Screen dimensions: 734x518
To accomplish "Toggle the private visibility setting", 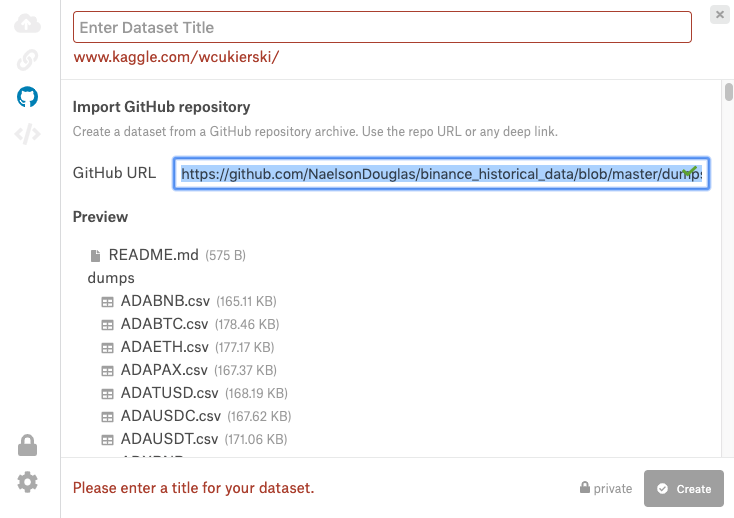I will tap(606, 488).
